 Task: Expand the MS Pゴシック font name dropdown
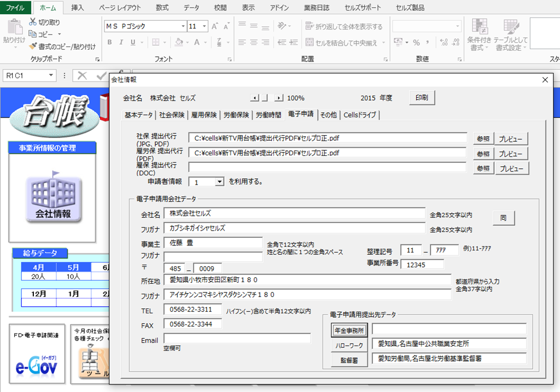click(183, 26)
